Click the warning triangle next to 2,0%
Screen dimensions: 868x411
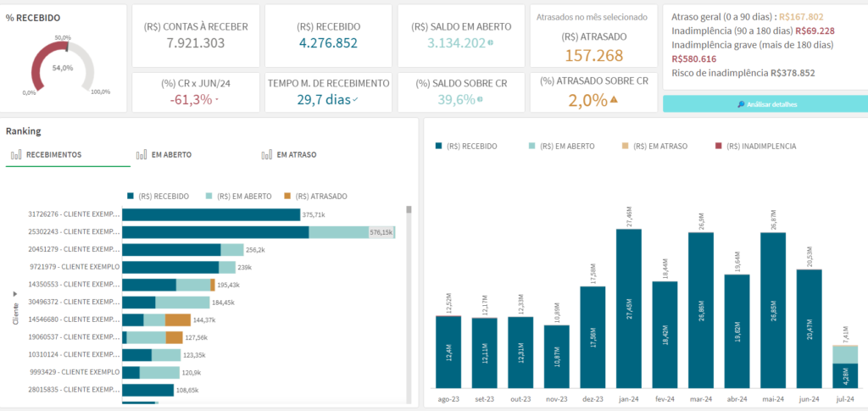pyautogui.click(x=615, y=99)
